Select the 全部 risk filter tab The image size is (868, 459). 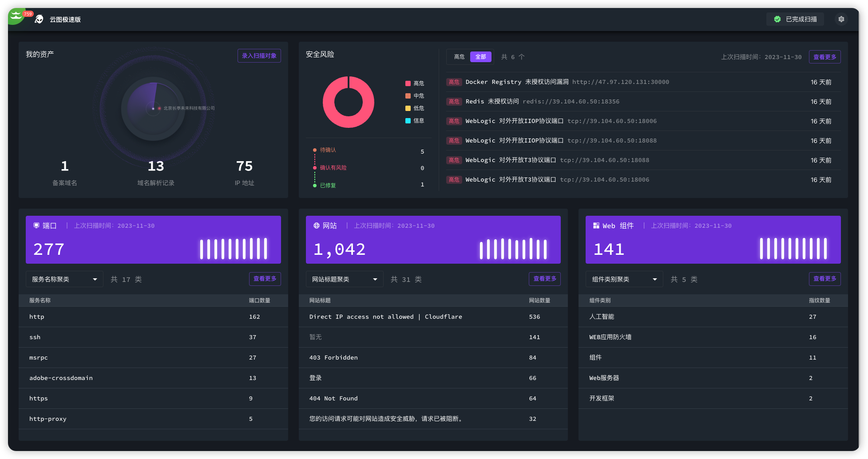coord(481,57)
